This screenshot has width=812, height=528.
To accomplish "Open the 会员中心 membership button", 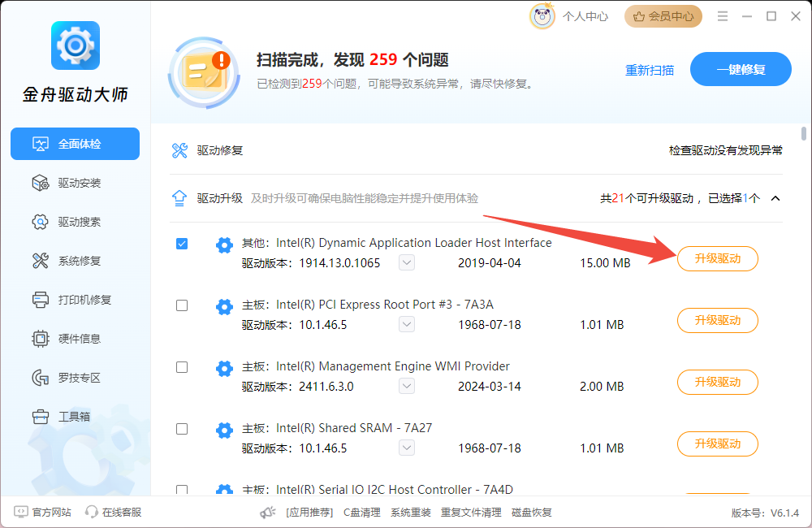I will (x=664, y=16).
